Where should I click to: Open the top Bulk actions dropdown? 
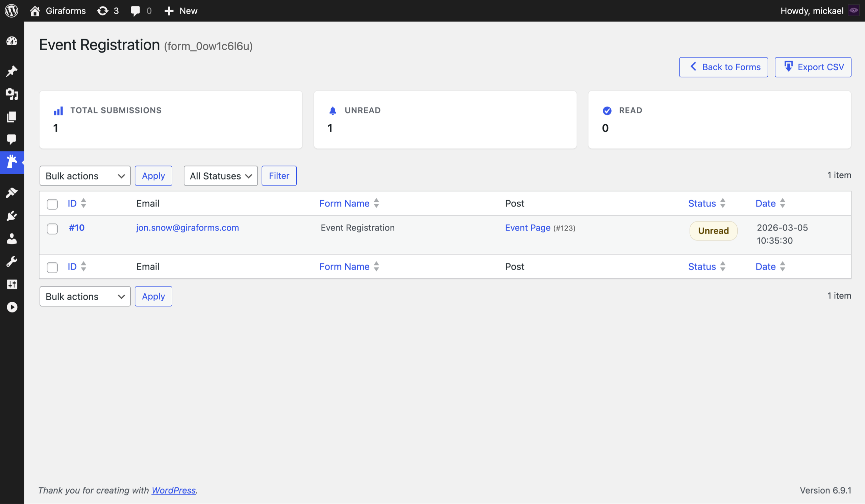85,176
